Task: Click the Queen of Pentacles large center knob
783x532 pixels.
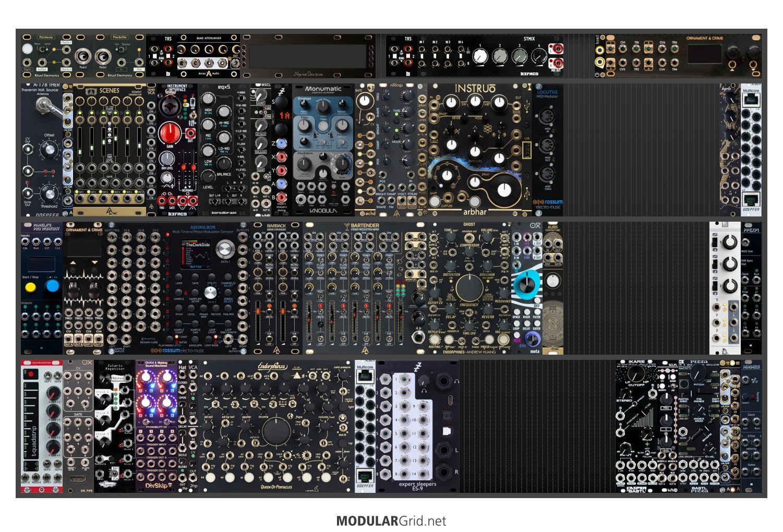Action: point(276,431)
